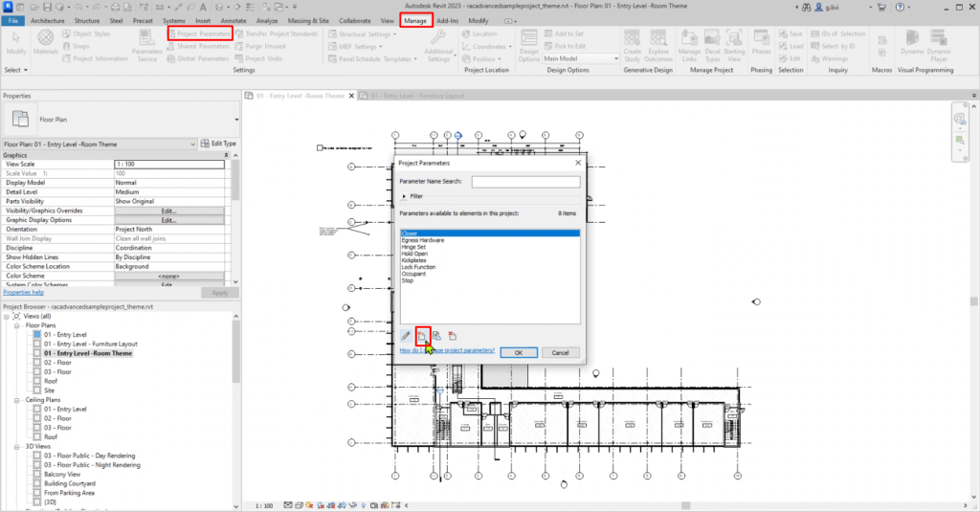Click the Print icon in quick access toolbar

tap(115, 7)
